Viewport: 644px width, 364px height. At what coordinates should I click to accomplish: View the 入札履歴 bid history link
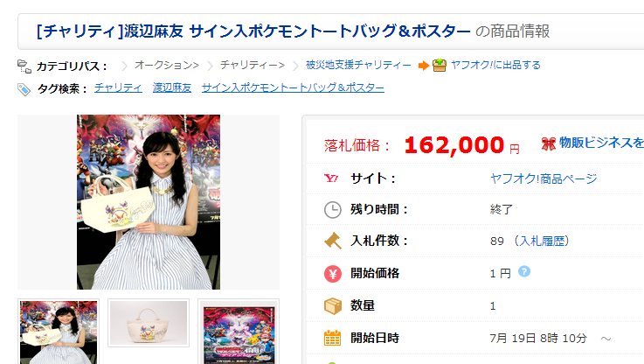tap(542, 241)
